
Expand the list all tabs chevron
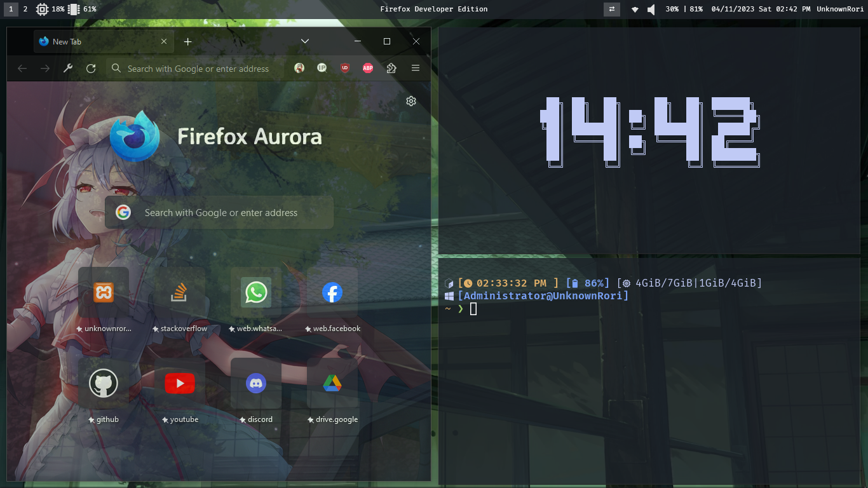(305, 41)
